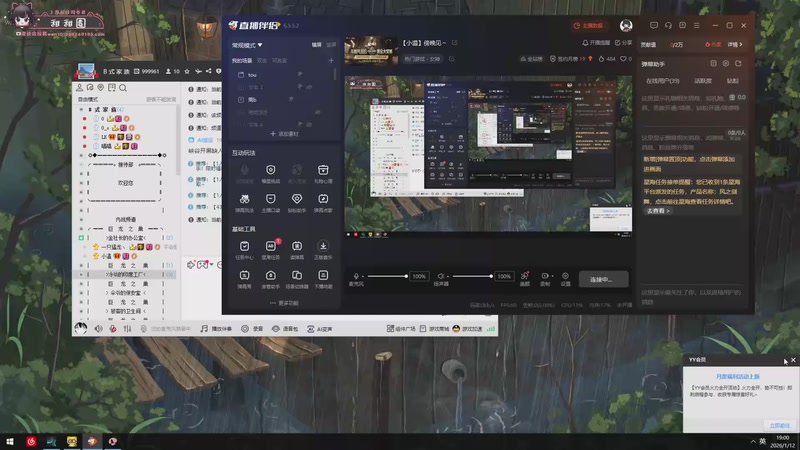The height and width of the screenshot is (450, 800).
Task: Open 设置 icon next to record button
Action: point(565,276)
